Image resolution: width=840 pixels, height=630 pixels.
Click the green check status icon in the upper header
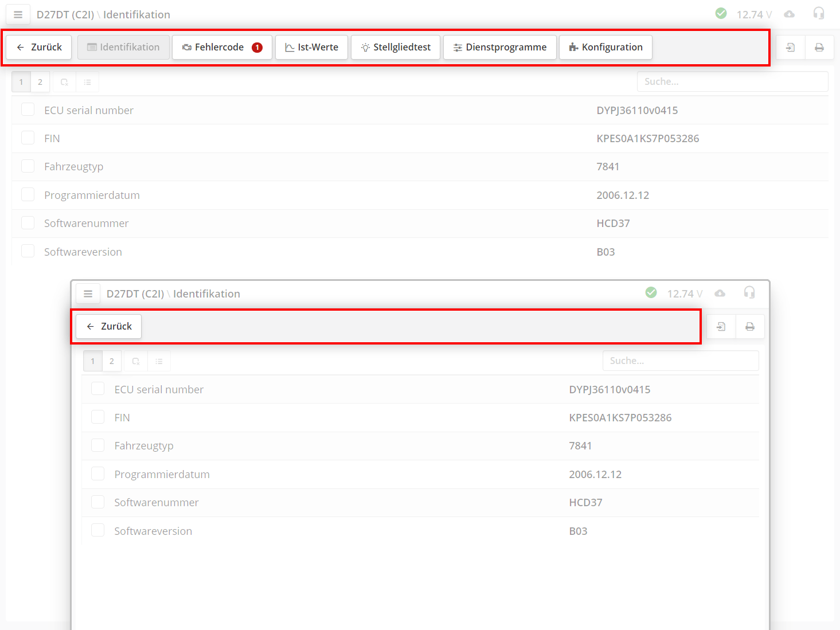(x=721, y=13)
